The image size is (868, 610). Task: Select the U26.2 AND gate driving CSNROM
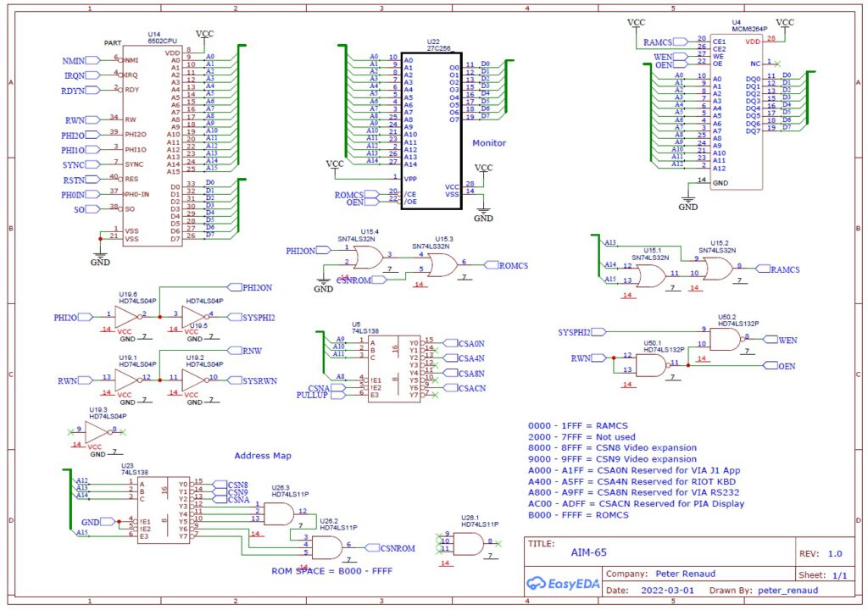pos(325,548)
